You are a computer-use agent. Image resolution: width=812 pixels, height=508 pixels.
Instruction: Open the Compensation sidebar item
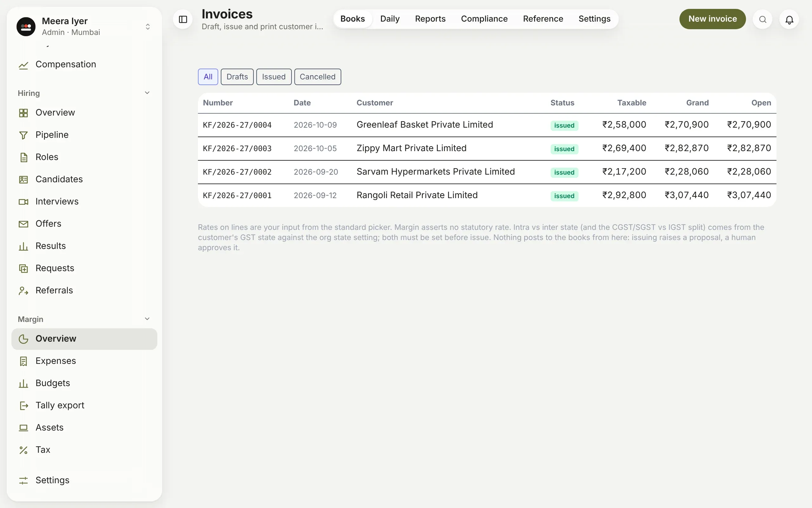tap(84, 64)
